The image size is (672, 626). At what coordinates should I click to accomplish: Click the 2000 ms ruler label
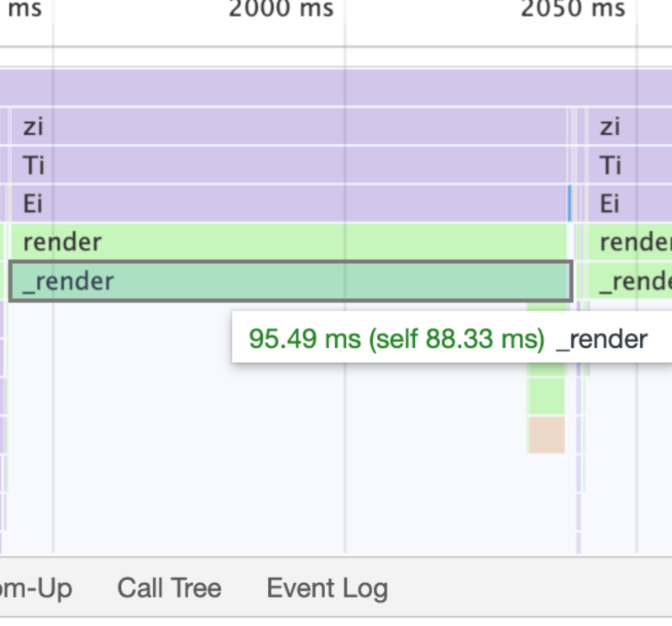click(281, 10)
